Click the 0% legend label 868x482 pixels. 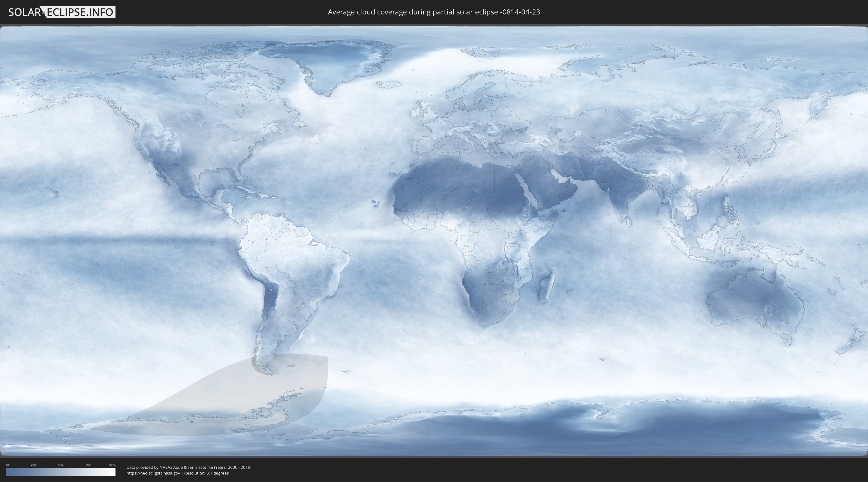(8, 465)
